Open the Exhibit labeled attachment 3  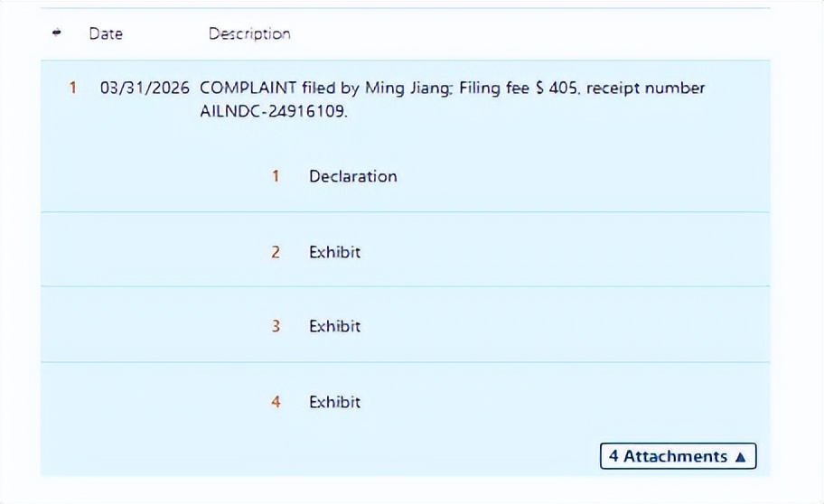pos(334,326)
